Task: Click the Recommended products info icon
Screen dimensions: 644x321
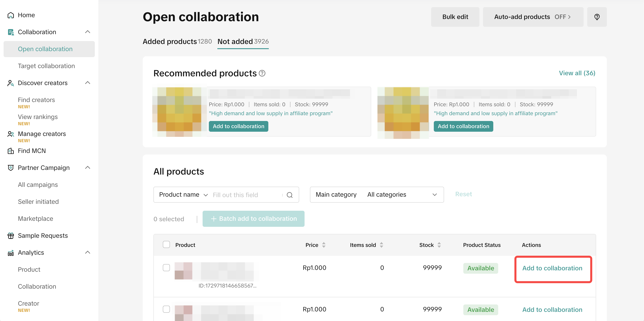Action: 262,73
